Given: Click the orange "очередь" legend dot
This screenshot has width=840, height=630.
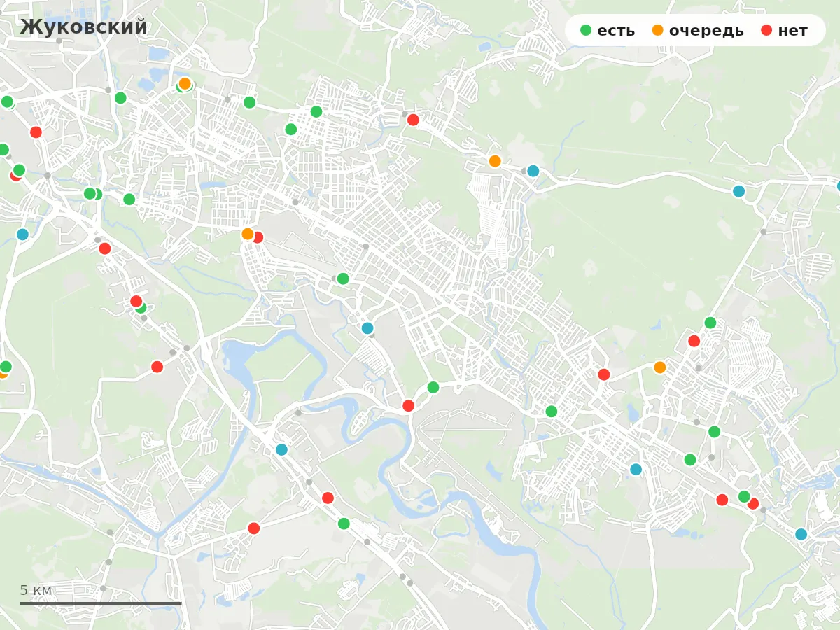Looking at the screenshot, I should pos(658,30).
